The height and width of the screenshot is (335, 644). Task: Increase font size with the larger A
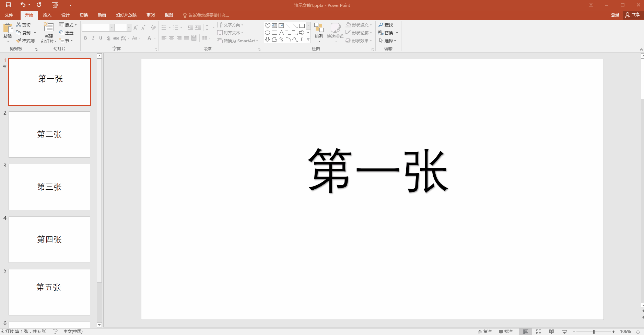pos(136,27)
